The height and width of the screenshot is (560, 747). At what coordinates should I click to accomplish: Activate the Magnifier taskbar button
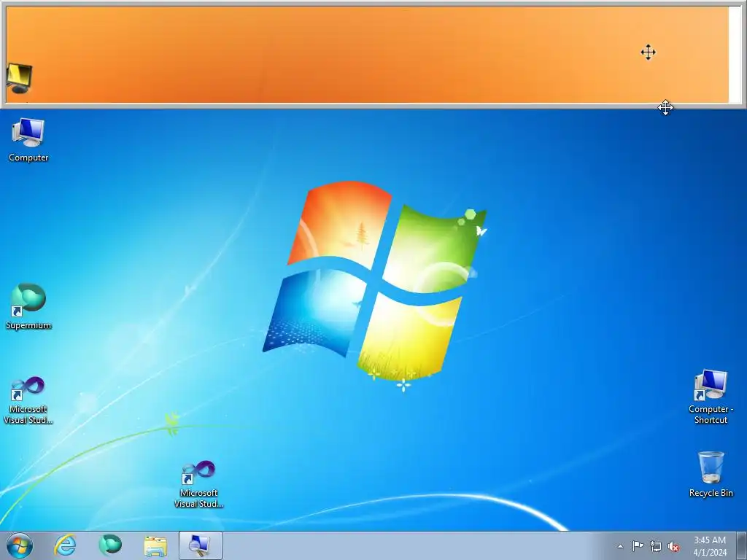point(200,545)
